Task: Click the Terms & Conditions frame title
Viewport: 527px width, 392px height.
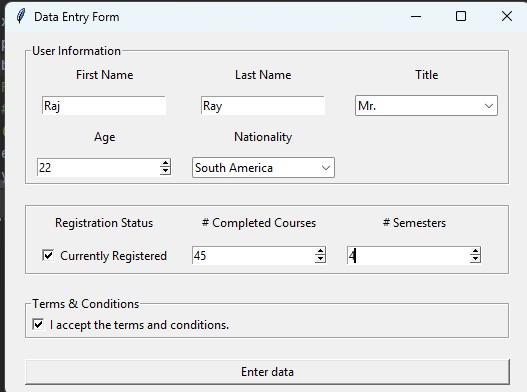Action: [x=85, y=304]
